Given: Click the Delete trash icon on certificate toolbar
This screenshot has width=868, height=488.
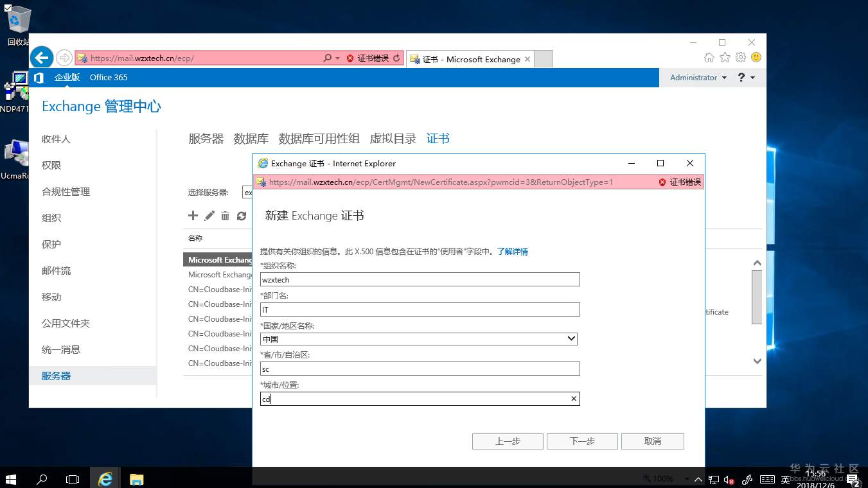Looking at the screenshot, I should 225,216.
